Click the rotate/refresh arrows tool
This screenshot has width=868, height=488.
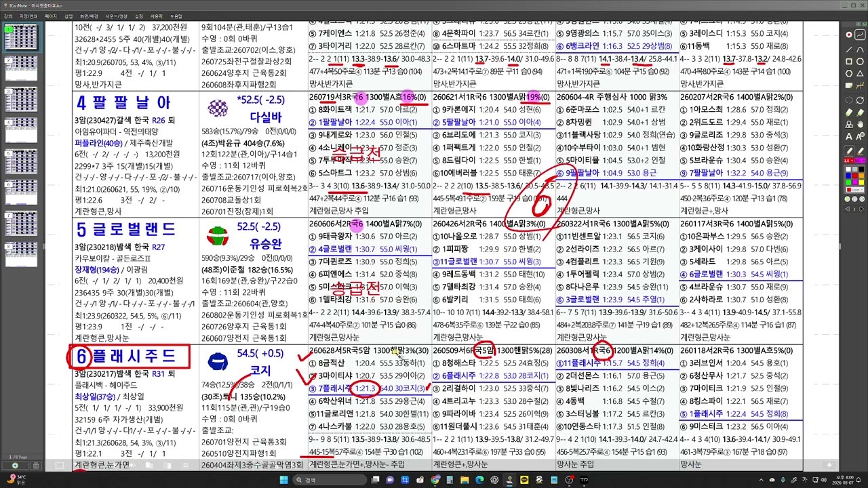click(860, 100)
